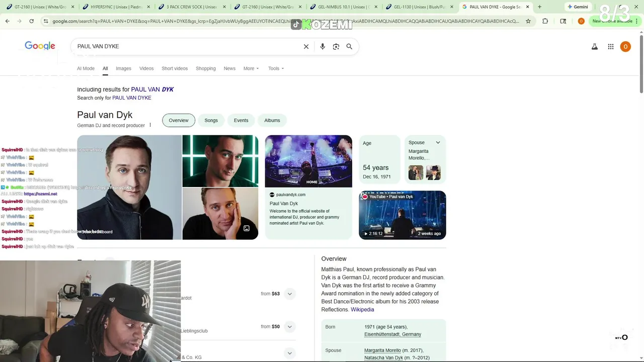Click the magnifier search submit icon
This screenshot has height=362, width=644.
[349, 46]
